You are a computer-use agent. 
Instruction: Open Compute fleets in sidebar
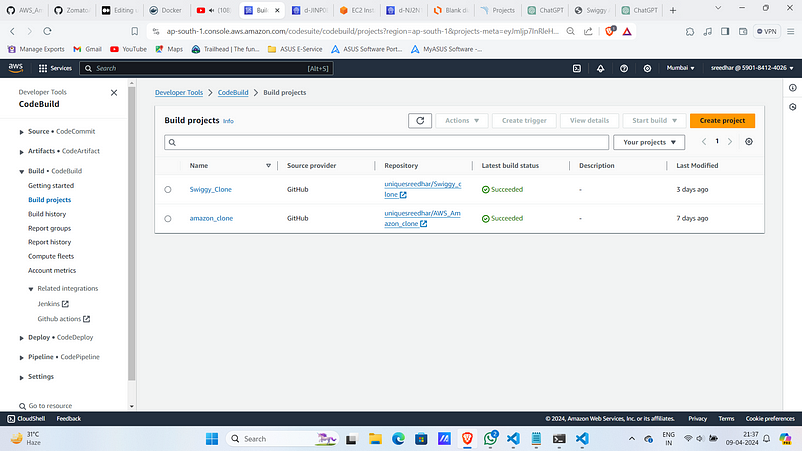[x=51, y=257]
